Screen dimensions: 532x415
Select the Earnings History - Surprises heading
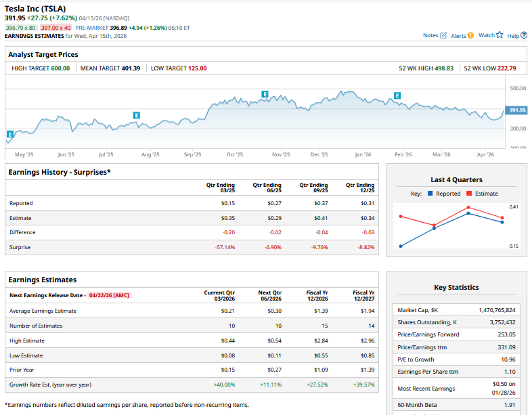(60, 172)
